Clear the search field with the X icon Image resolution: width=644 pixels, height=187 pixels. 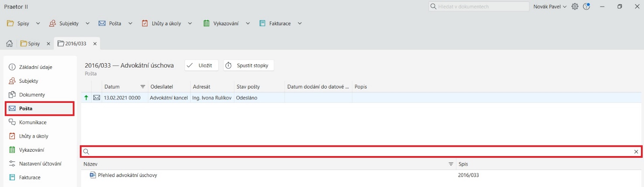coord(636,152)
